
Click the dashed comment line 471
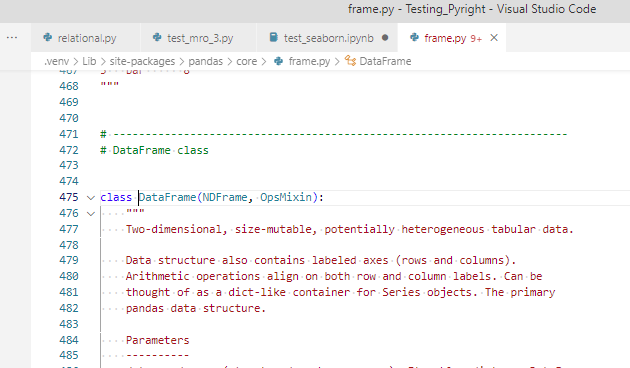333,134
